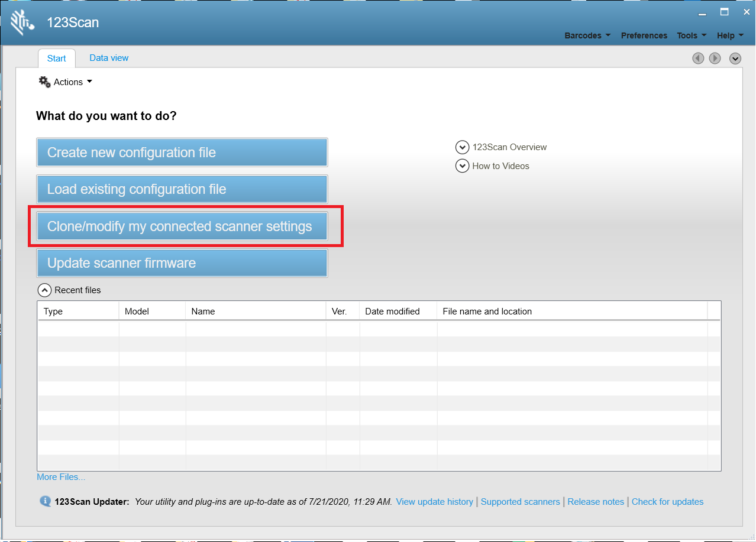Image resolution: width=756 pixels, height=542 pixels.
Task: Click Create new configuration file button
Action: [x=182, y=152]
